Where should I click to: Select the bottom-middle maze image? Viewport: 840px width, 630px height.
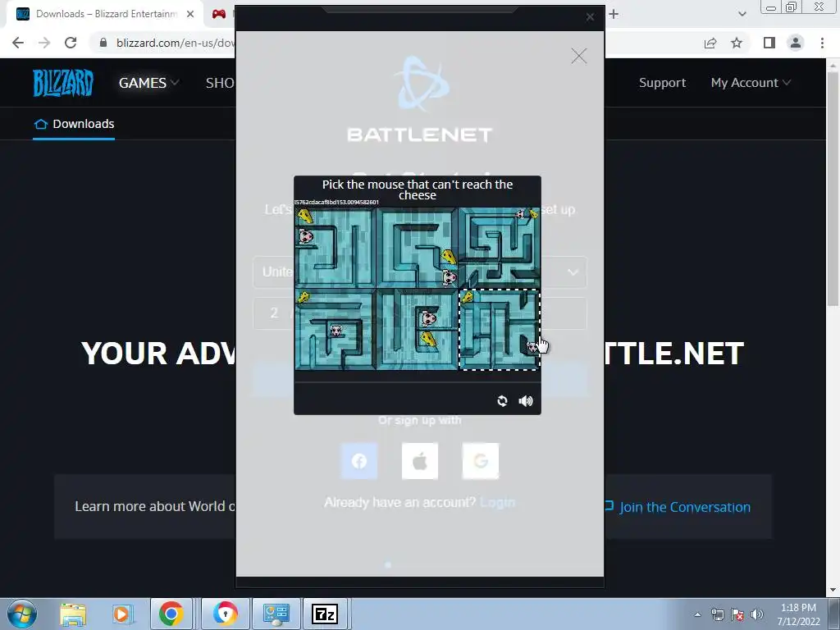(x=417, y=330)
